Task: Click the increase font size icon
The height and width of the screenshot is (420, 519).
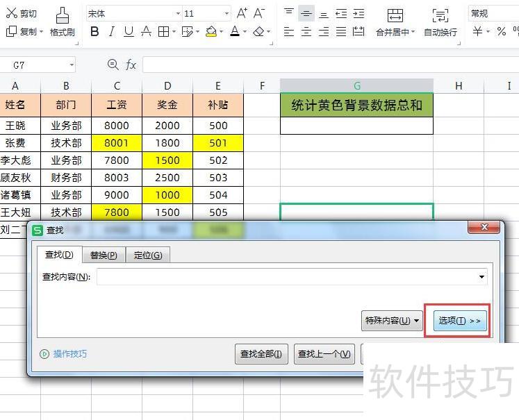Action: point(242,13)
